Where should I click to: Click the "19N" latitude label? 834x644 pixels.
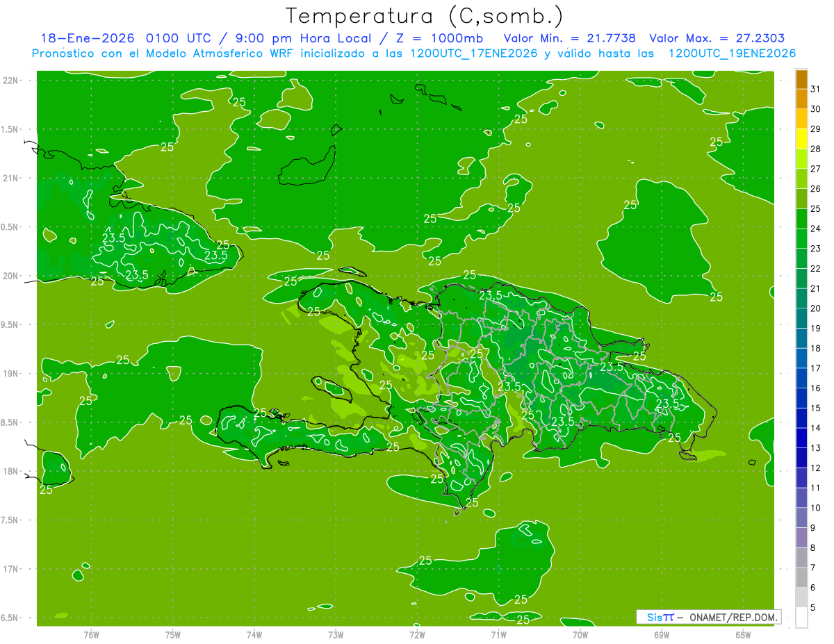[x=12, y=373]
